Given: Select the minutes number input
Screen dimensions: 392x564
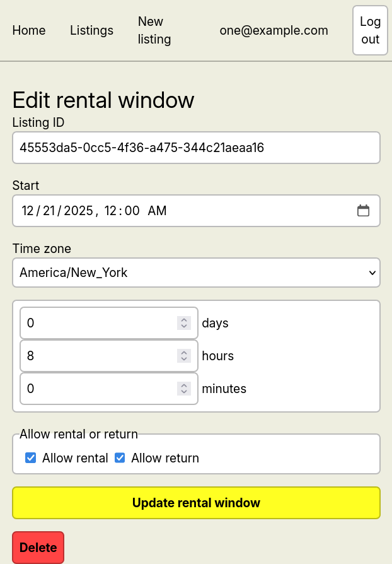Looking at the screenshot, I should (x=95, y=389).
